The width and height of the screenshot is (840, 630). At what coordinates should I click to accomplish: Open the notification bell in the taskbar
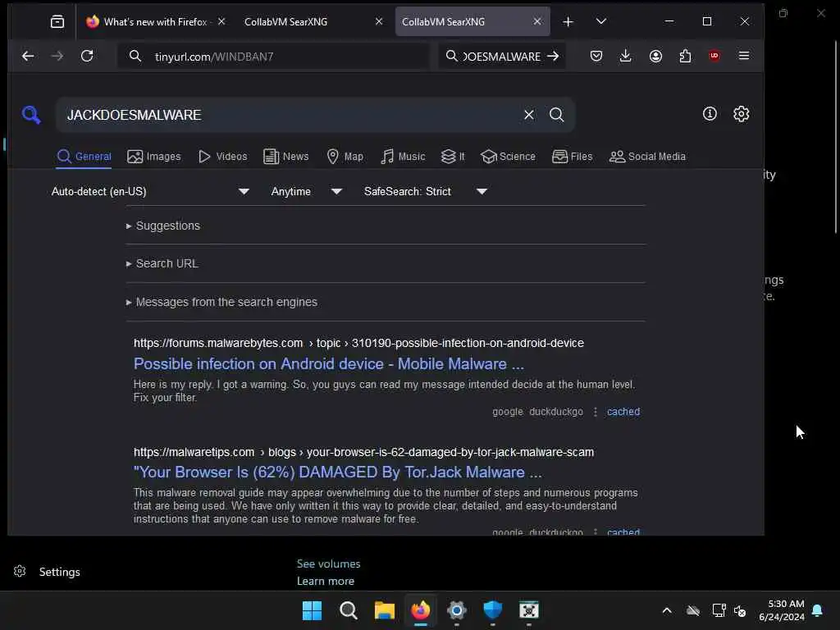point(818,610)
